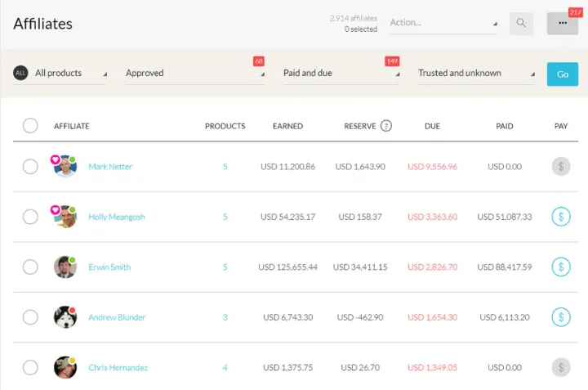Image resolution: width=588 pixels, height=390 pixels.
Task: Click the Due column header
Action: coord(432,126)
